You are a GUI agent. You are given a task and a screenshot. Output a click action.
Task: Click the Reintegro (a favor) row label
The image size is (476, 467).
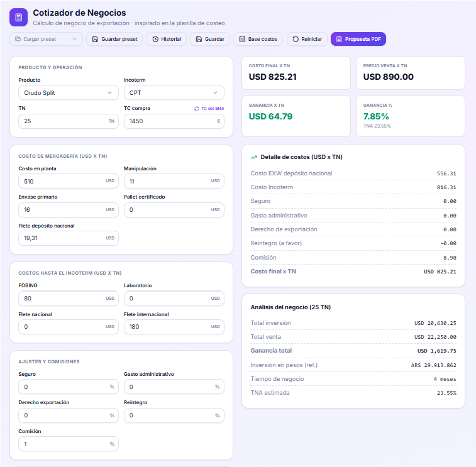(x=276, y=243)
